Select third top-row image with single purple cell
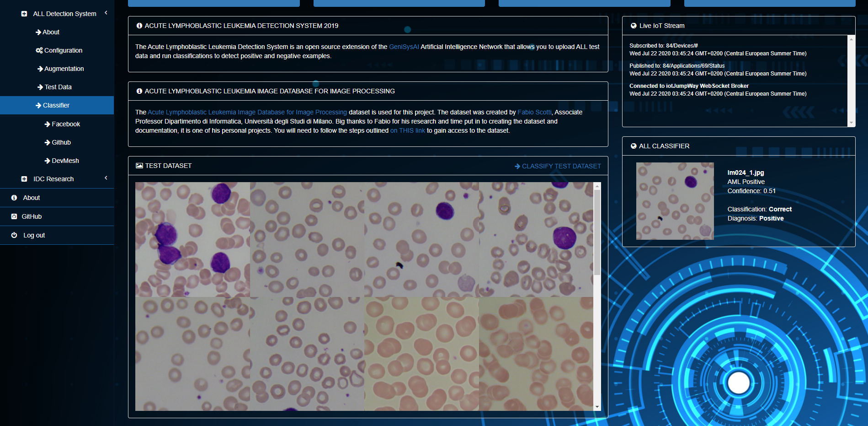Viewport: 868px width, 426px height. [x=422, y=239]
